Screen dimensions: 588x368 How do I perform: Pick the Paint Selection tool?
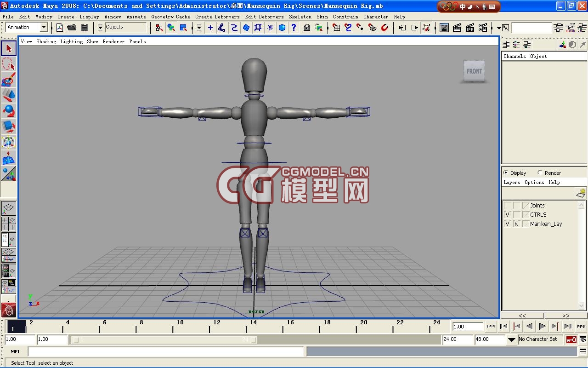point(9,80)
